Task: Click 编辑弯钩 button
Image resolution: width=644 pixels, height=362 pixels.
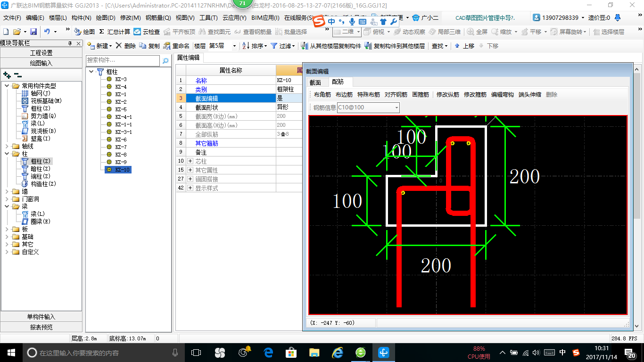Action: (503, 94)
